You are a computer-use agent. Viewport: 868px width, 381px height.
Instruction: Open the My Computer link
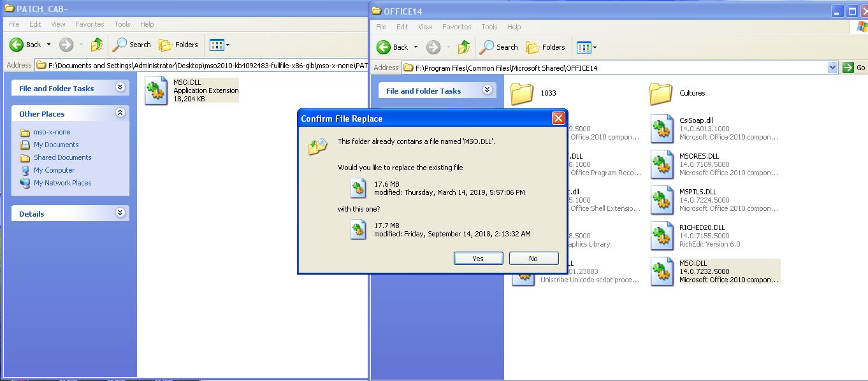[54, 170]
